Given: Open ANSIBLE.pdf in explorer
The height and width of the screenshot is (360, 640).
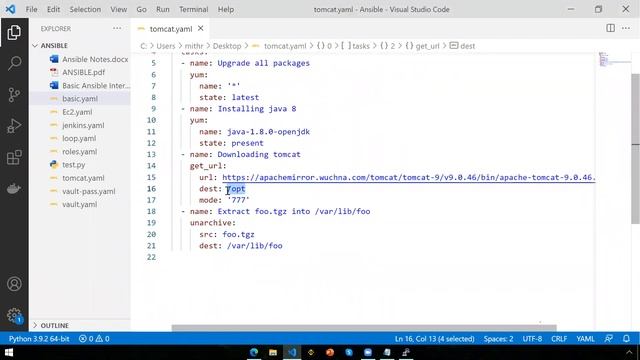Looking at the screenshot, I should click(x=83, y=72).
